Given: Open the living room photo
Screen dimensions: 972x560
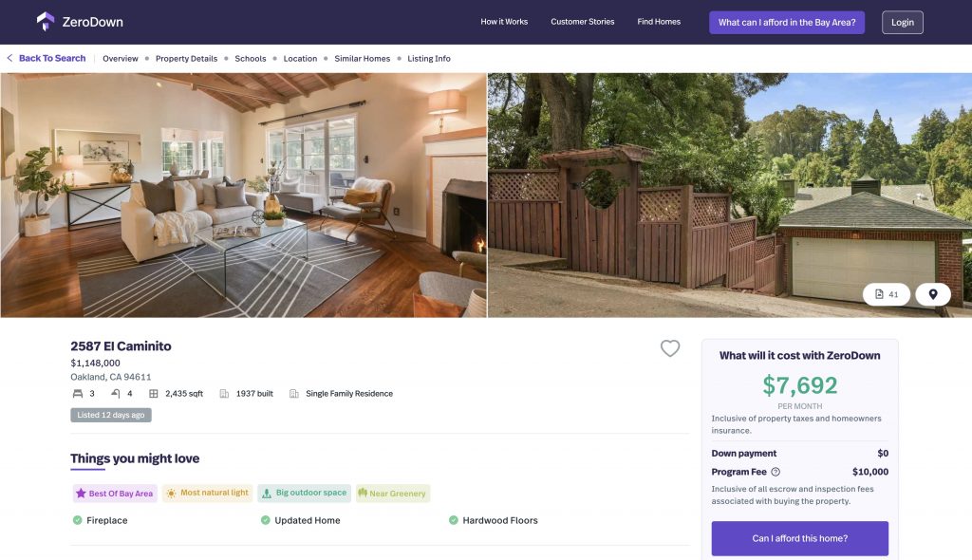Looking at the screenshot, I should 244,196.
